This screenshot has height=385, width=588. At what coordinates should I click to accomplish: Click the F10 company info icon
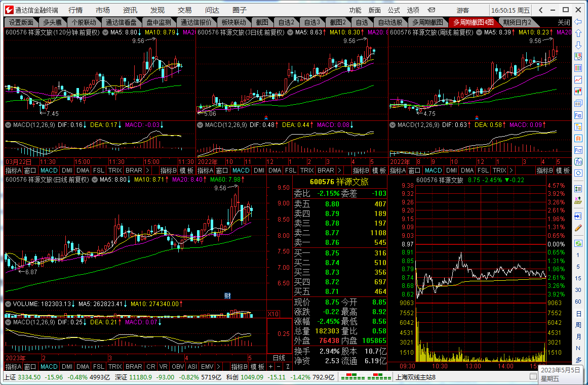coord(578,115)
